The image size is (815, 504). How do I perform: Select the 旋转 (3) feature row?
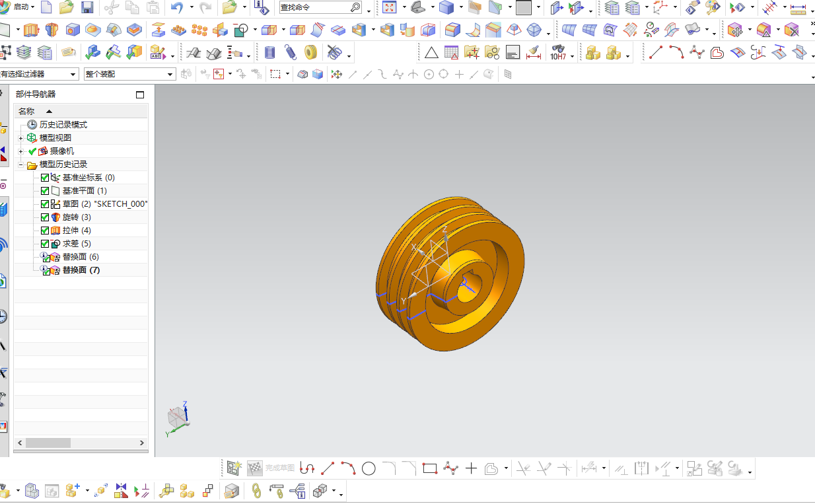77,217
